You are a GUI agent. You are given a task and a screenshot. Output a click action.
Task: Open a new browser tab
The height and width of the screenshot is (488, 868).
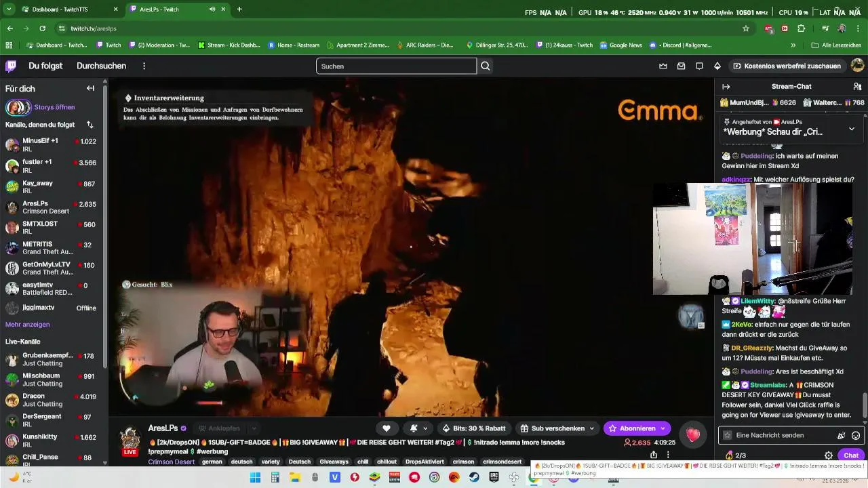coord(239,9)
